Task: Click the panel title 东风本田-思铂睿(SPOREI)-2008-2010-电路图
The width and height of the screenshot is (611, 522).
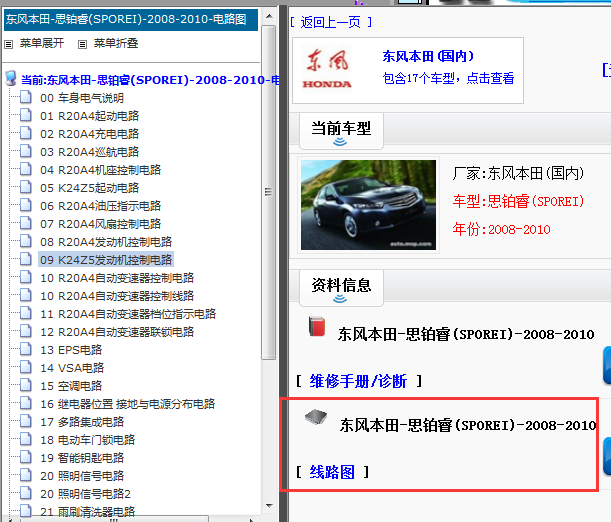Action: (x=131, y=19)
